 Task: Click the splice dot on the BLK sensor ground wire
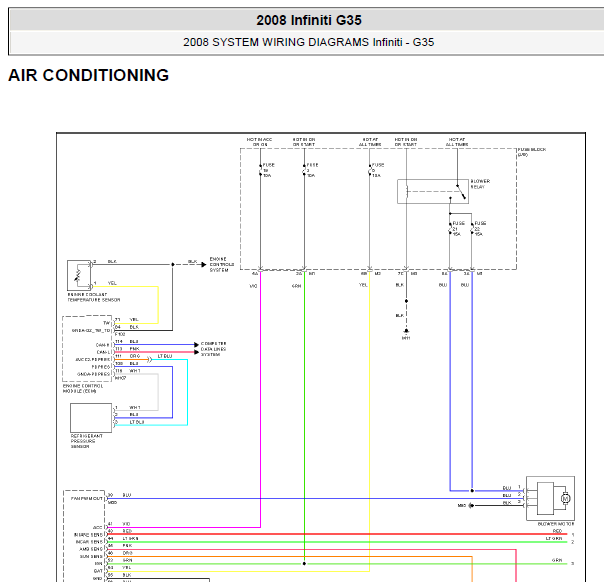pyautogui.click(x=173, y=264)
